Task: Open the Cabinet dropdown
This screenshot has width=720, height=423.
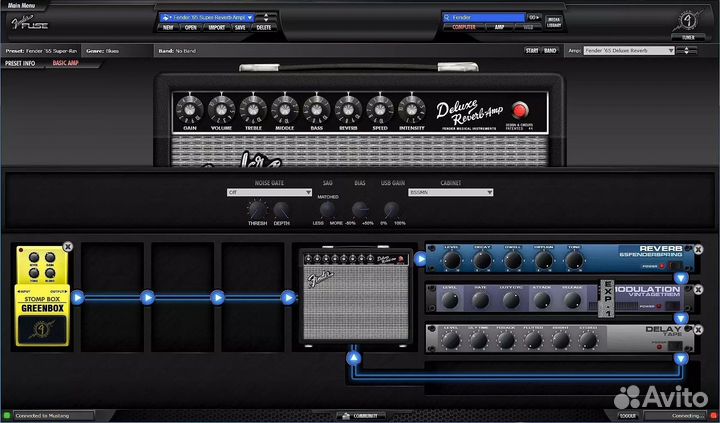Action: tap(450, 192)
